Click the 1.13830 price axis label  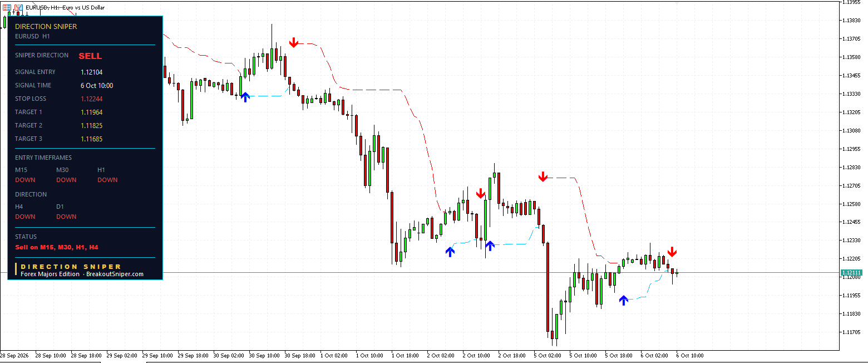[852, 20]
